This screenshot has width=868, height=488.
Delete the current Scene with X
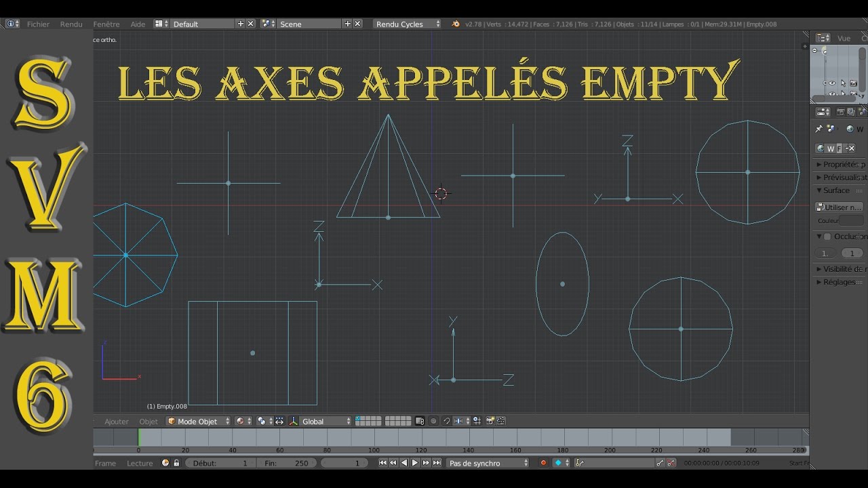tap(357, 24)
